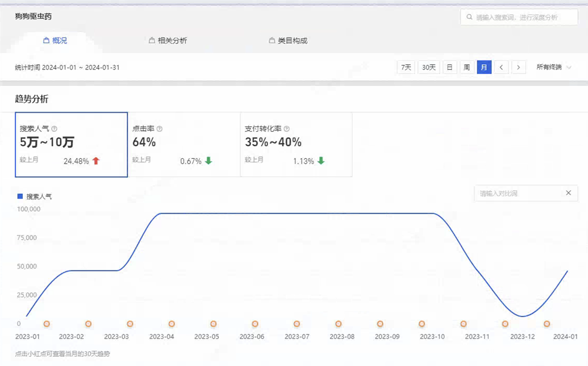The image size is (588, 366).
Task: Select the 30天 time range button
Action: tap(428, 67)
